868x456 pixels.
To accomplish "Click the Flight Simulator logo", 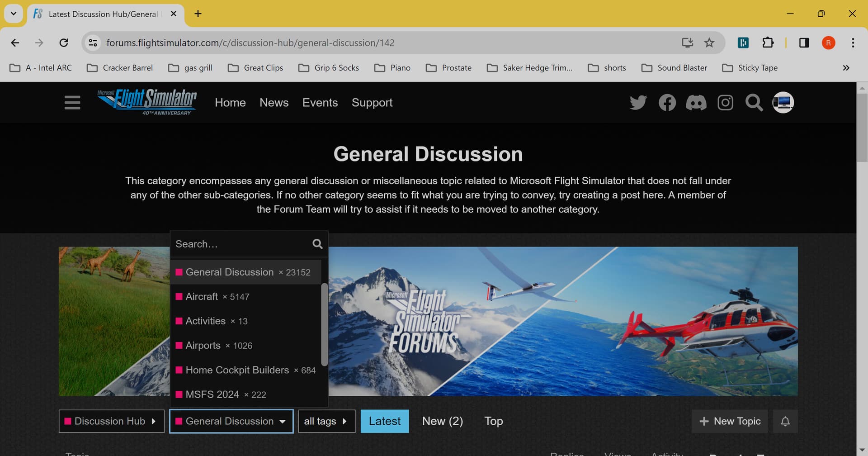I will 147,102.
